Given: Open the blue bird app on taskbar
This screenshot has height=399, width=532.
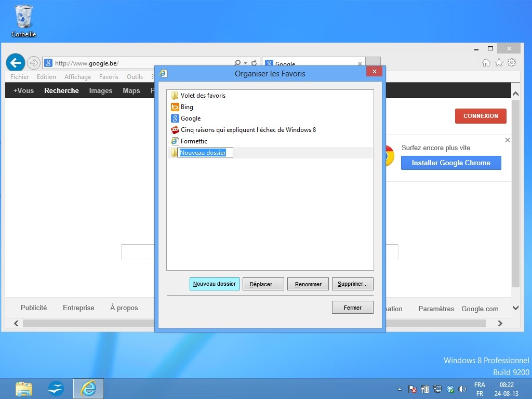Looking at the screenshot, I should pyautogui.click(x=56, y=389).
